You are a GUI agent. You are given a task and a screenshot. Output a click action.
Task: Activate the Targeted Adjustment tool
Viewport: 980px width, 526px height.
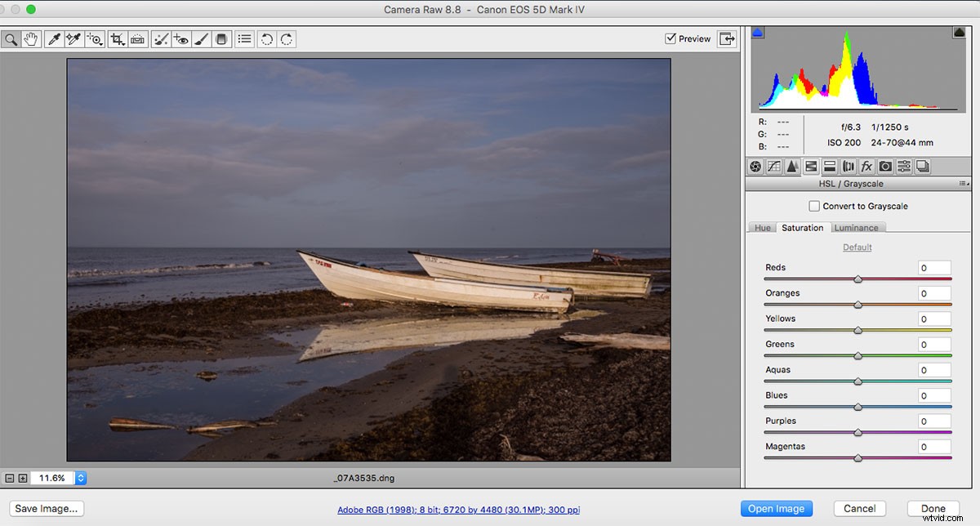pyautogui.click(x=93, y=38)
